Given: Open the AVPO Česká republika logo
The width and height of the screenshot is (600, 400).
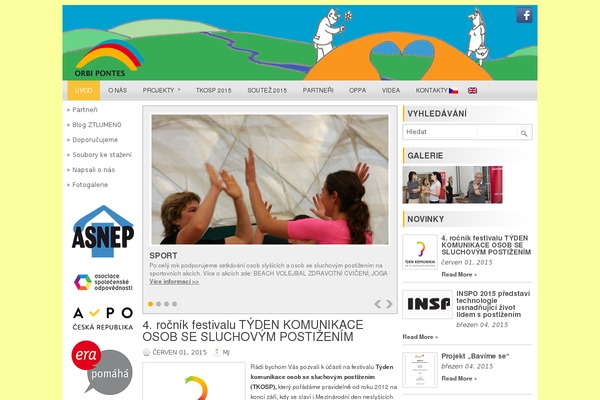Looking at the screenshot, I should coord(103,318).
